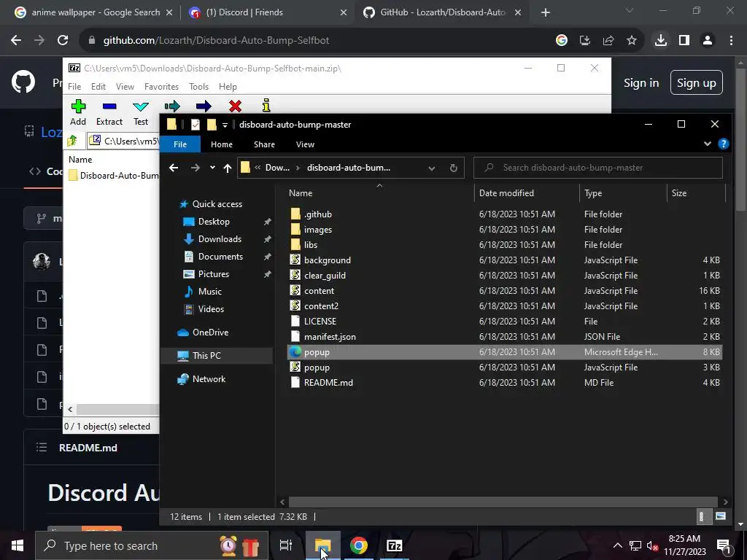Click the Search disboard-auto-bump-master field
Image resolution: width=747 pixels, height=560 pixels.
(x=598, y=168)
